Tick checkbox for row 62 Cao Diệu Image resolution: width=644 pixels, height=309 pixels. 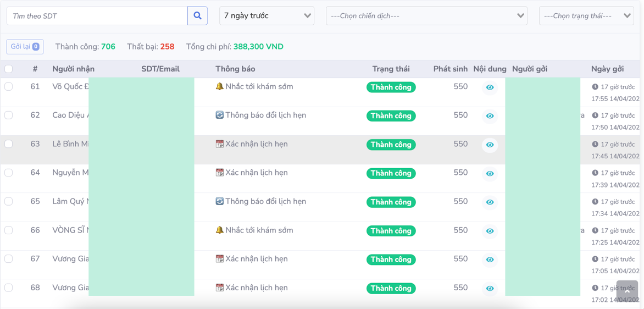[9, 115]
